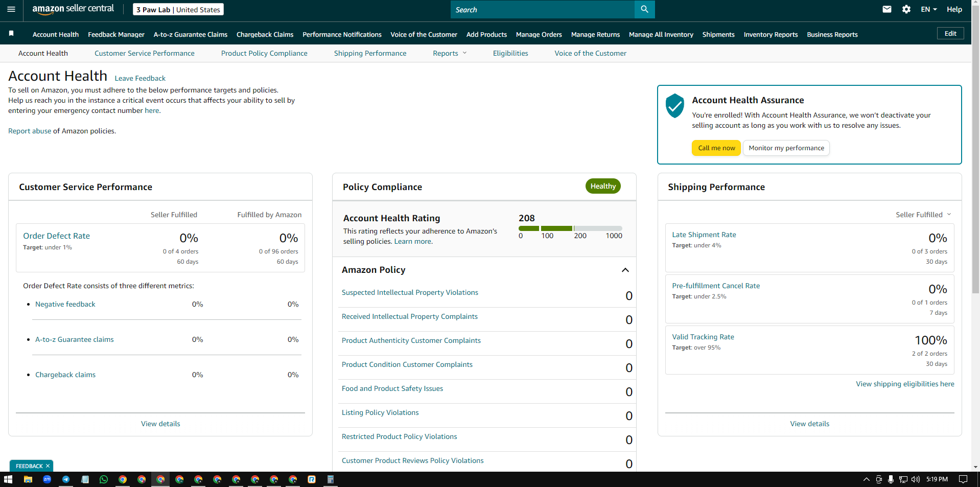Click the Help link

954,9
